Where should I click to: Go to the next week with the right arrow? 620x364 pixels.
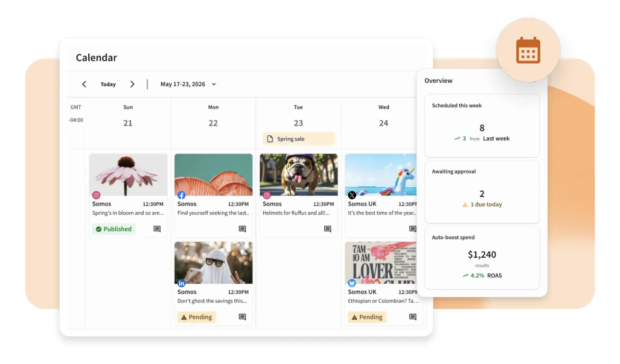[x=132, y=84]
